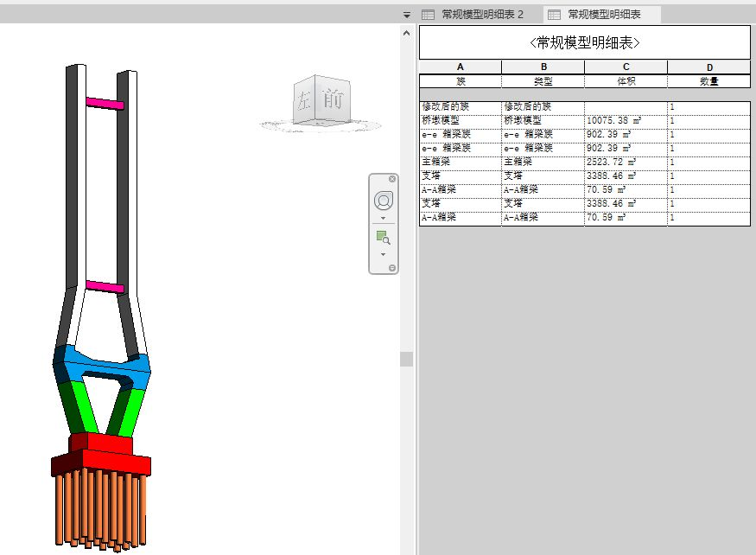Switch to the 常规模型明细表 tab
Screen dimensions: 756x555
[x=601, y=15]
